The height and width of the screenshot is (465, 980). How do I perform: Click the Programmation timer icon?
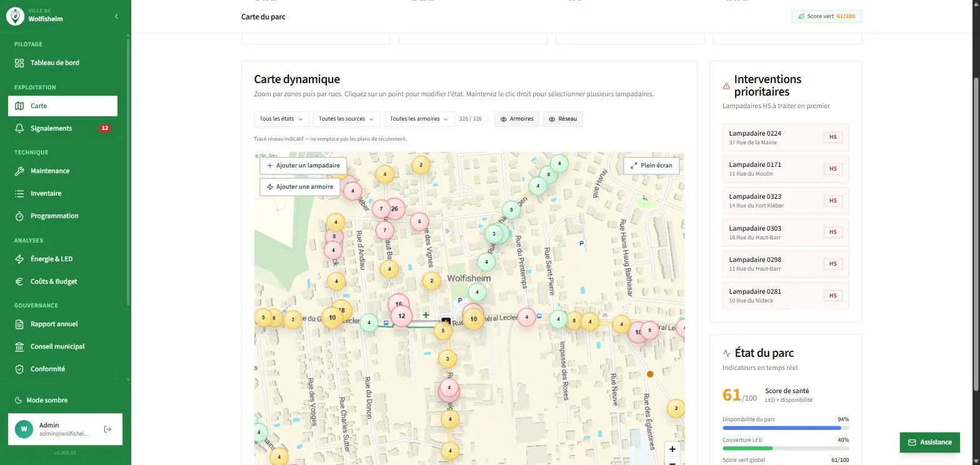(19, 216)
